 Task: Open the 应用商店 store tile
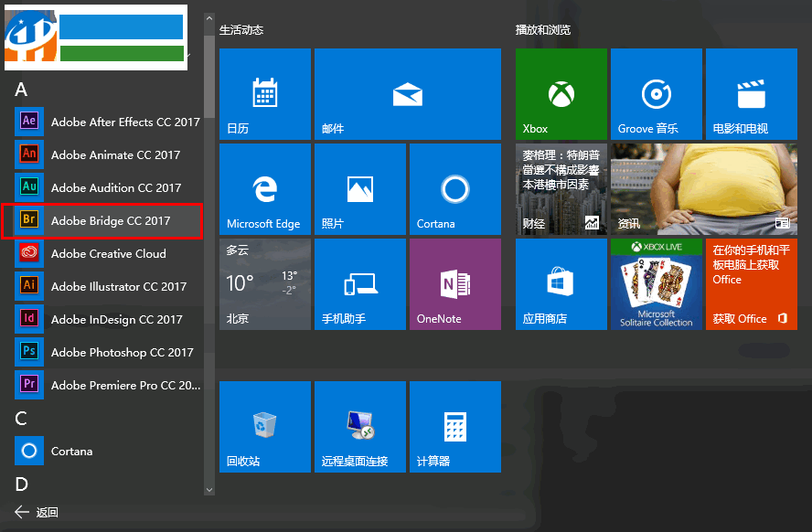click(x=561, y=284)
